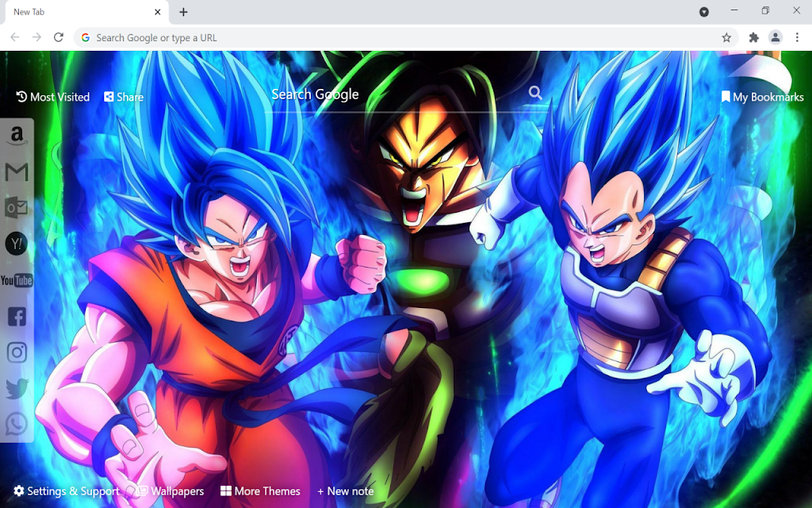Open My Bookmarks

762,97
